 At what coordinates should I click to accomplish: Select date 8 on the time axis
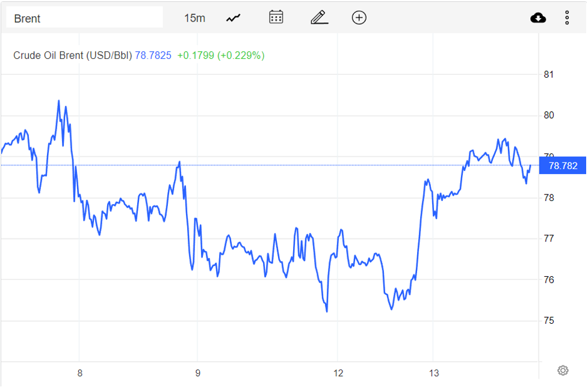point(79,373)
